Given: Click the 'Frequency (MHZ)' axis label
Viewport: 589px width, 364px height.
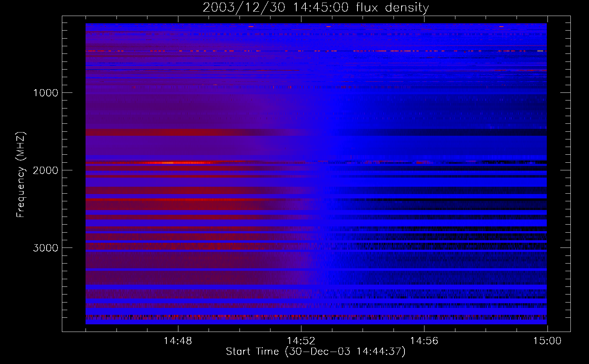Looking at the screenshot, I should (x=21, y=175).
